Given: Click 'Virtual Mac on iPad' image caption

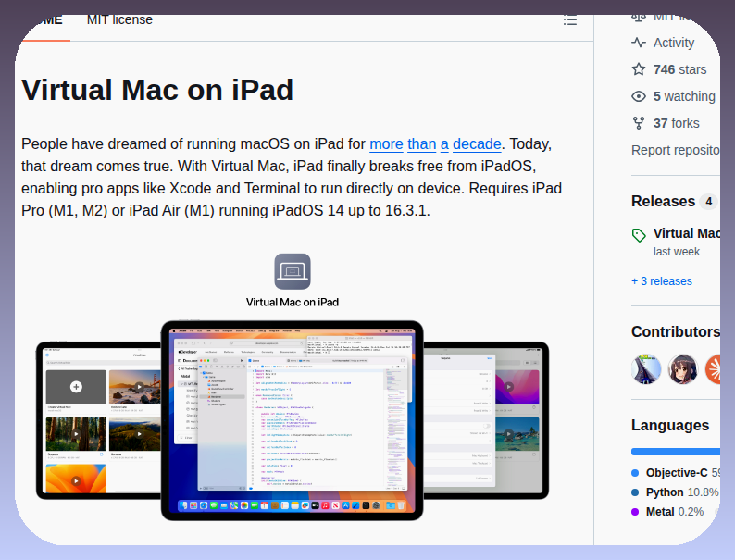Looking at the screenshot, I should point(293,303).
